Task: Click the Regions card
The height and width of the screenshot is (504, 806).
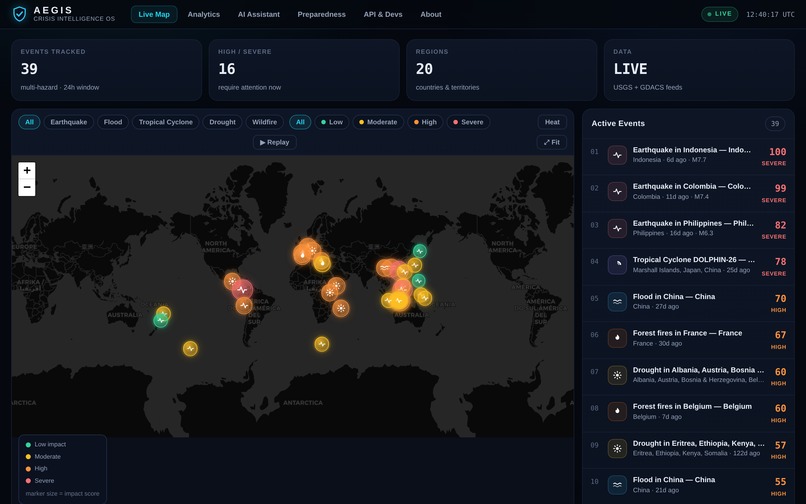Action: 501,70
